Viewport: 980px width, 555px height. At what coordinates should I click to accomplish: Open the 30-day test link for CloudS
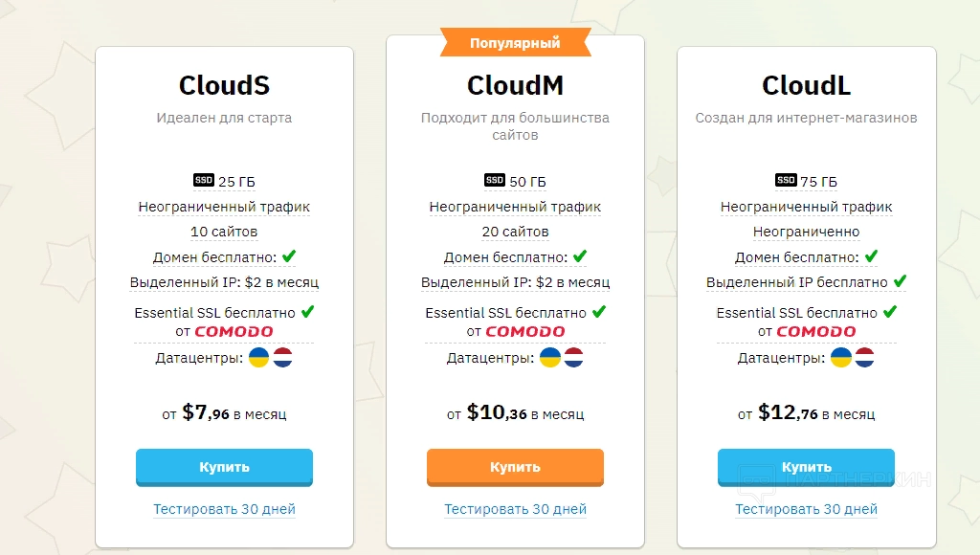(224, 509)
